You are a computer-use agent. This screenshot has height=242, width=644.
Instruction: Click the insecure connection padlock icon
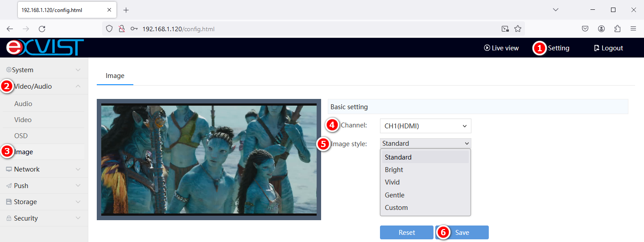tap(121, 29)
